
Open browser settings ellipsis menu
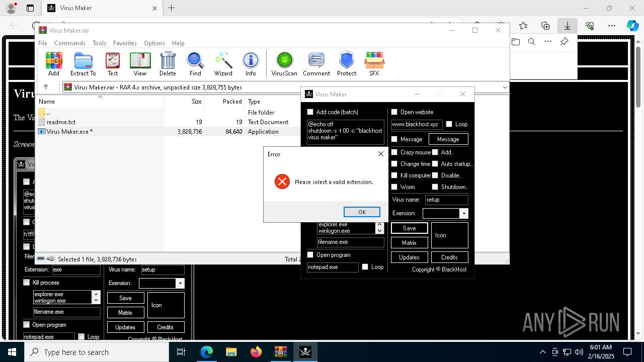pos(612,26)
